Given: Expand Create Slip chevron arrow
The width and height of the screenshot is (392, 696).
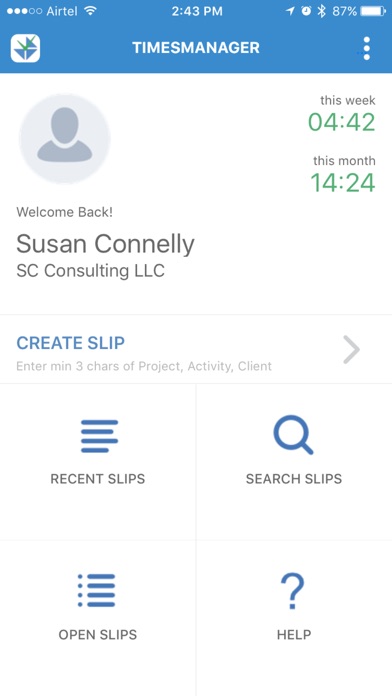Looking at the screenshot, I should [352, 350].
